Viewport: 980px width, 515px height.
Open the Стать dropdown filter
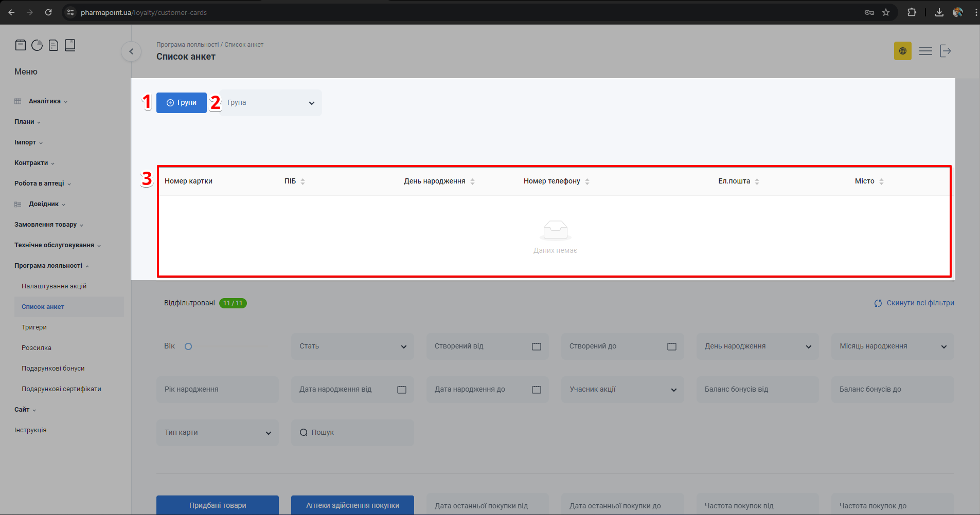[x=352, y=346]
